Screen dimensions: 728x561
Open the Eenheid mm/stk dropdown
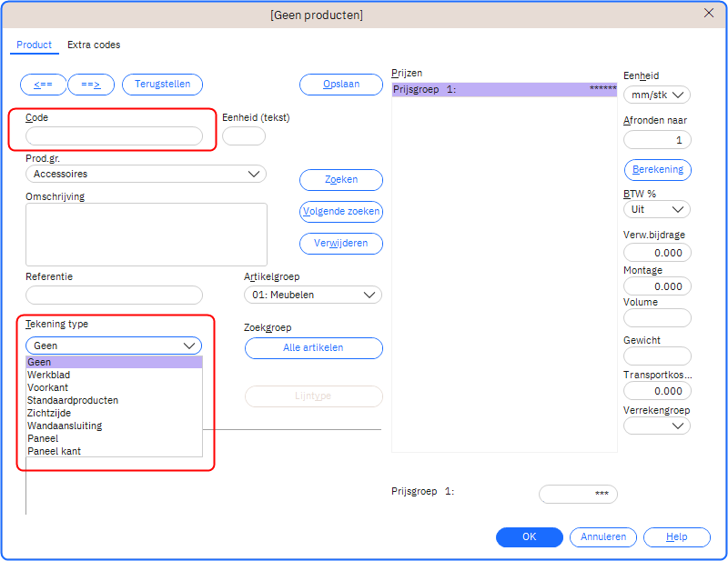pos(656,95)
